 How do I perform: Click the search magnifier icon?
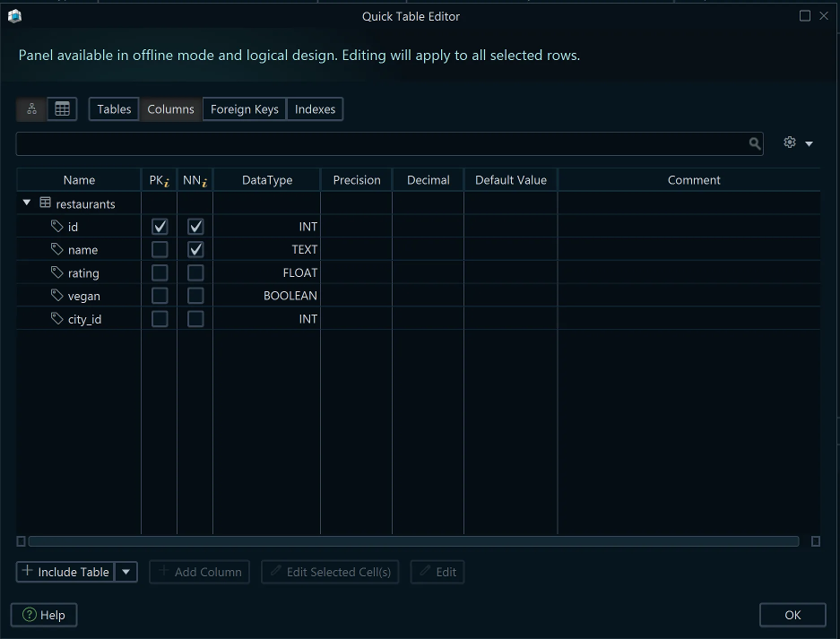(755, 143)
